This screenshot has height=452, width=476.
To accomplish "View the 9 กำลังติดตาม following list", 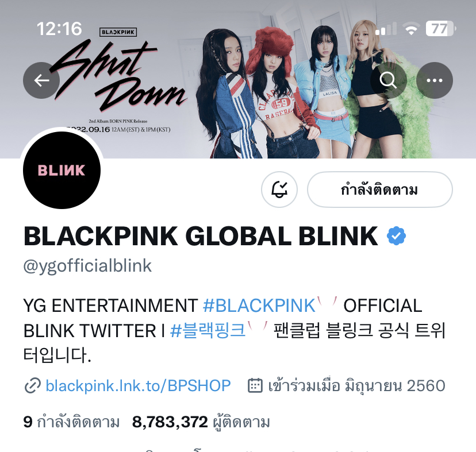I will 71,422.
